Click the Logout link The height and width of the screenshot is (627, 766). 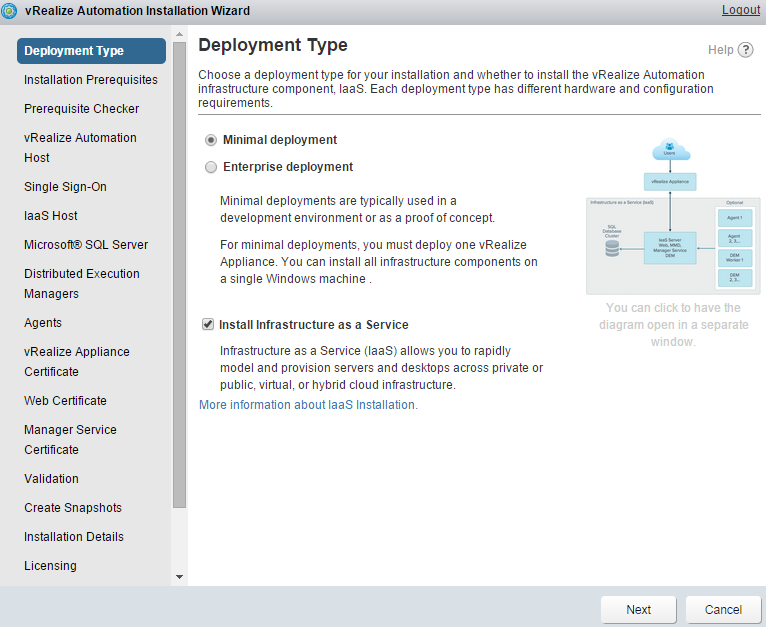(740, 10)
